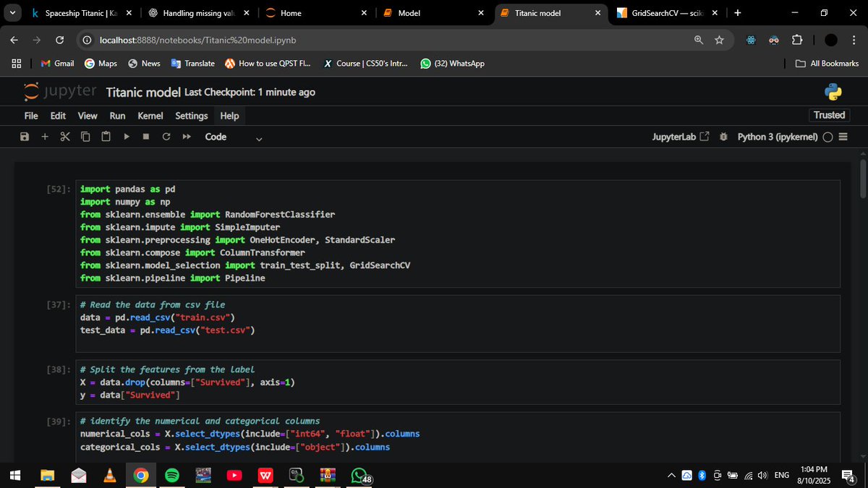Open the Chrome three-dot menu
The height and width of the screenshot is (488, 868).
point(853,40)
